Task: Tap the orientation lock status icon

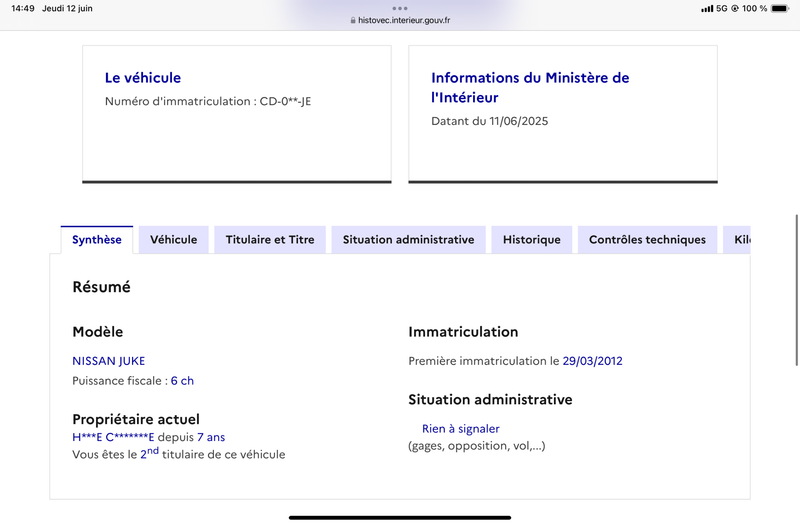Action: tap(735, 8)
